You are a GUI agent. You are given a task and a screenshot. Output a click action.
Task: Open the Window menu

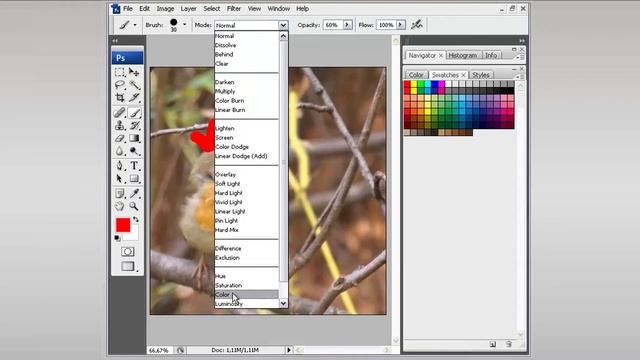tap(278, 9)
